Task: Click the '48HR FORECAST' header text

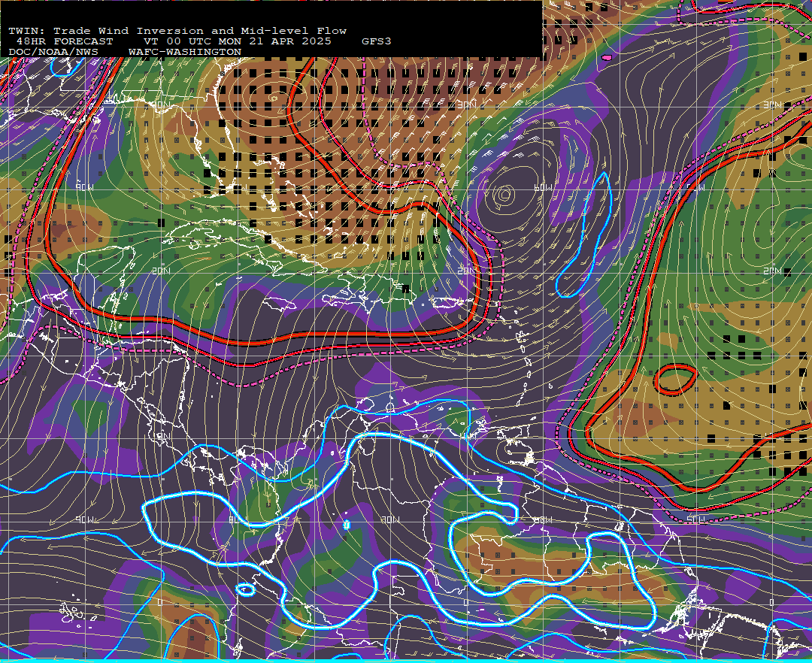Action: 65,41
